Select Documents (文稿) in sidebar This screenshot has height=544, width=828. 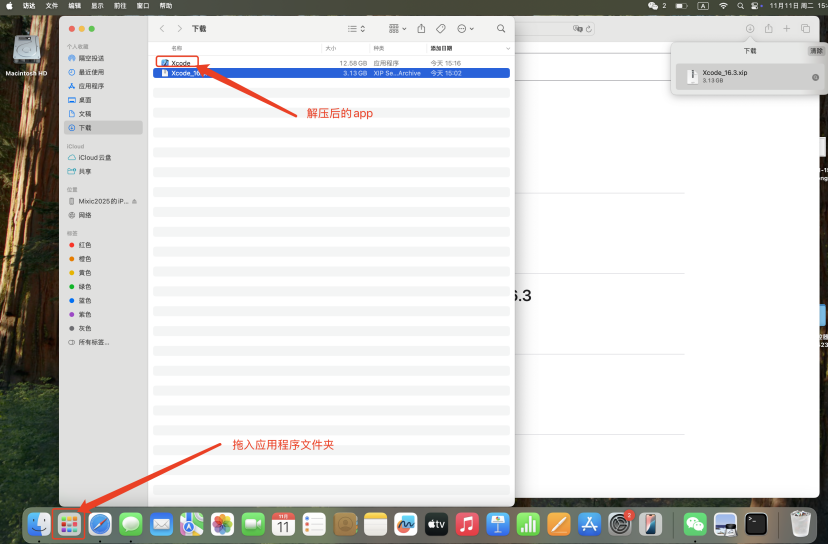103,114
